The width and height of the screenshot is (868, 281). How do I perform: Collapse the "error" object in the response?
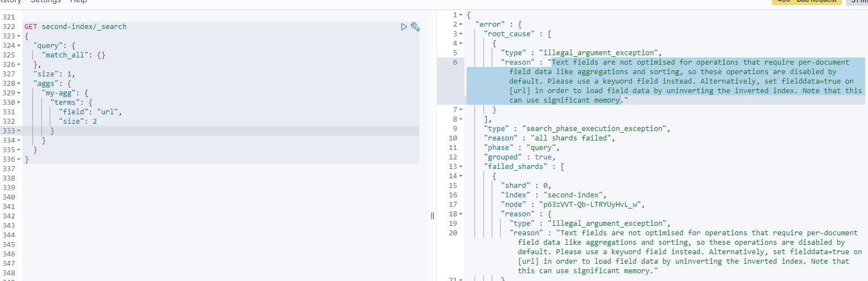pyautogui.click(x=461, y=24)
